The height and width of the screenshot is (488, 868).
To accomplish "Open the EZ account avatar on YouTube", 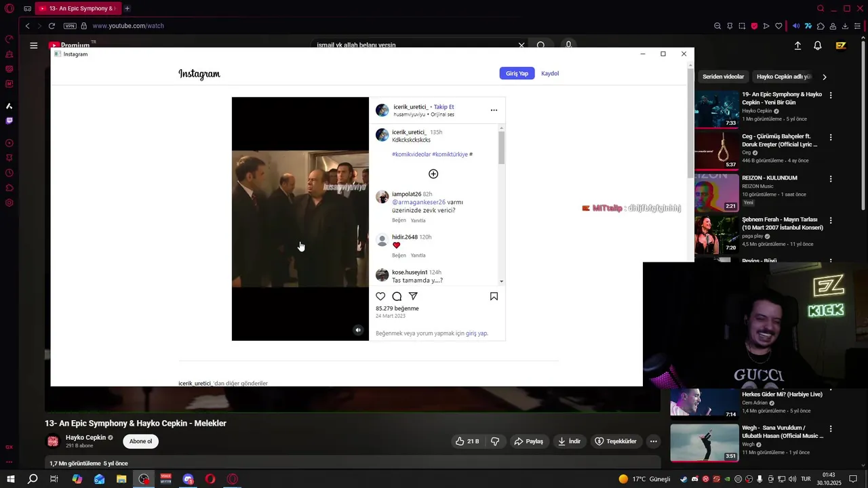I will tap(841, 45).
